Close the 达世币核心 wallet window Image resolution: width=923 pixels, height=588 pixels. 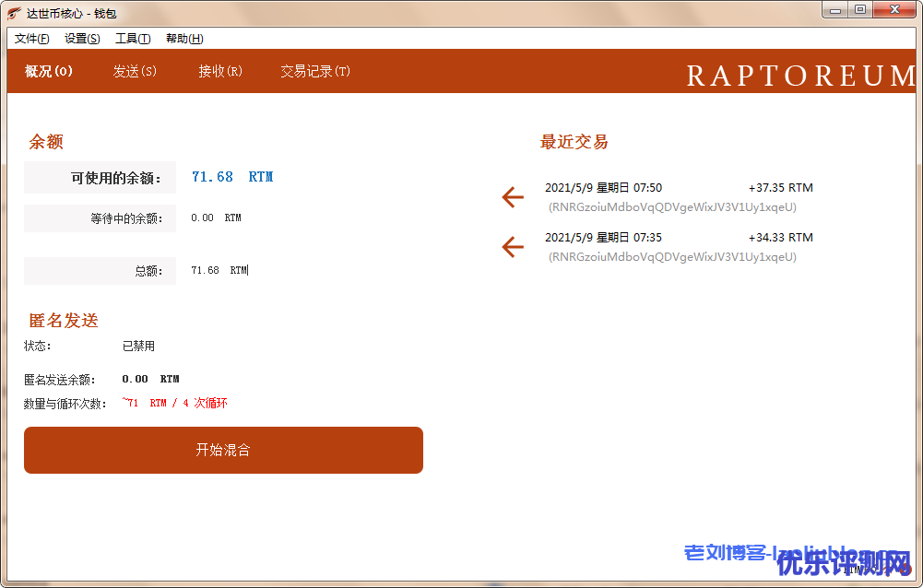[894, 10]
